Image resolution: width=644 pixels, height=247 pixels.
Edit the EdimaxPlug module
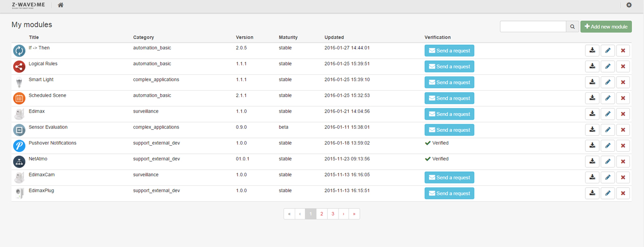(607, 193)
